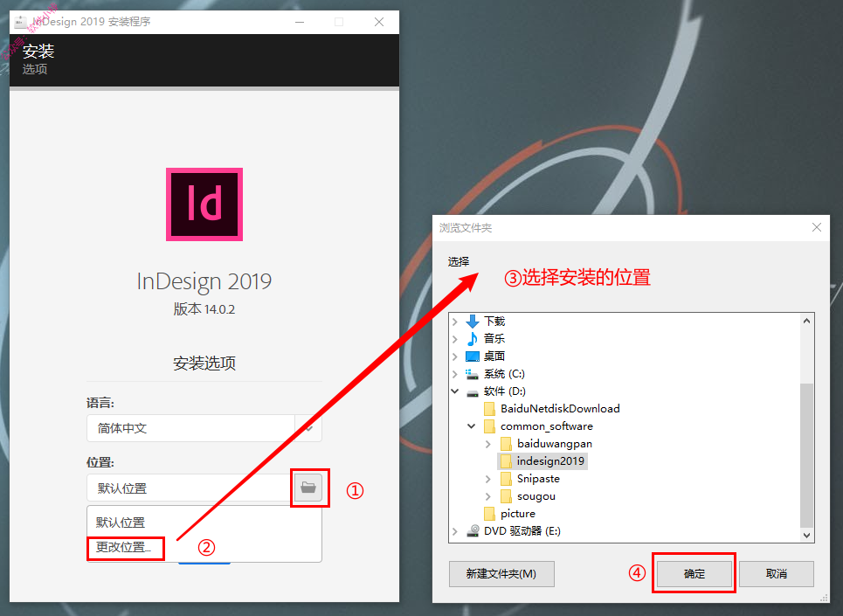Click the Software (D:) drive icon

[473, 391]
